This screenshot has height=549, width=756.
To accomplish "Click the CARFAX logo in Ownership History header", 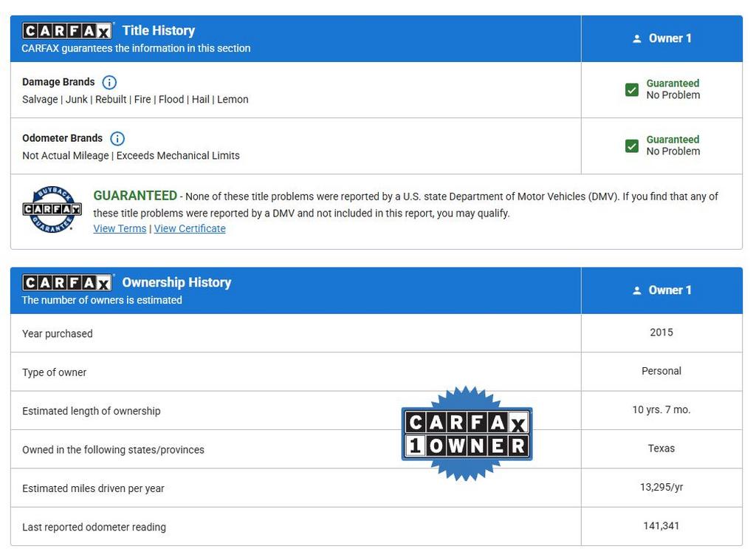I will 67,282.
